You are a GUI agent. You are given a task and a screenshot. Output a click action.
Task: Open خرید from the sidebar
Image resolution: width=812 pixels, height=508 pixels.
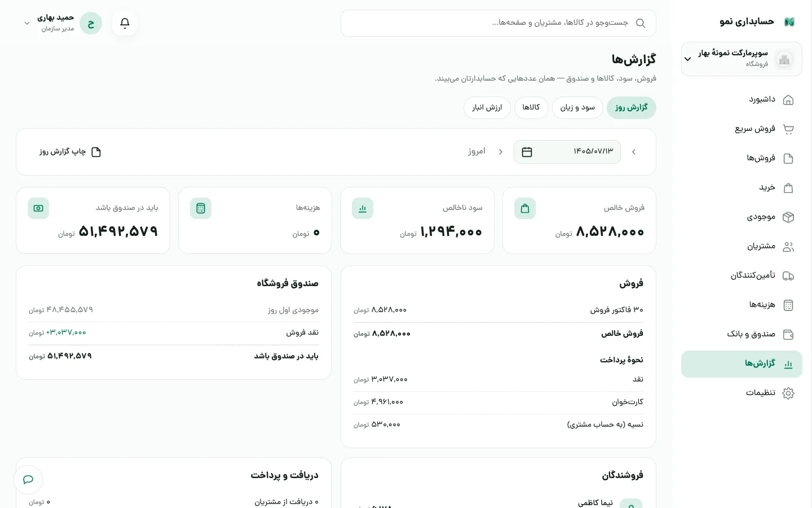pos(742,188)
